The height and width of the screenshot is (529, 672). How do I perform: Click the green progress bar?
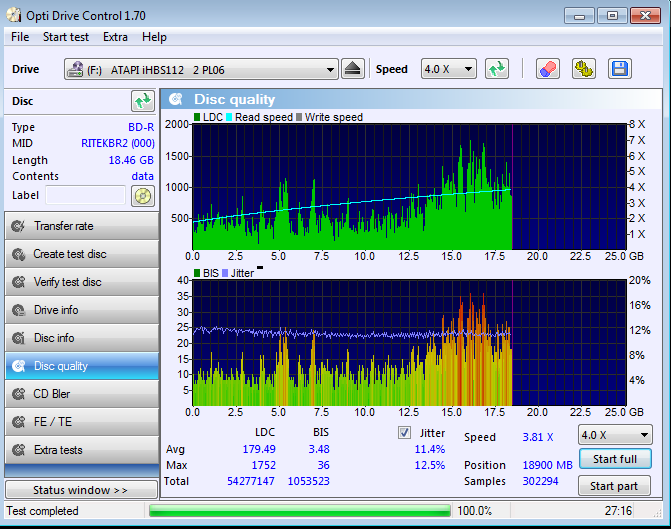pyautogui.click(x=300, y=511)
